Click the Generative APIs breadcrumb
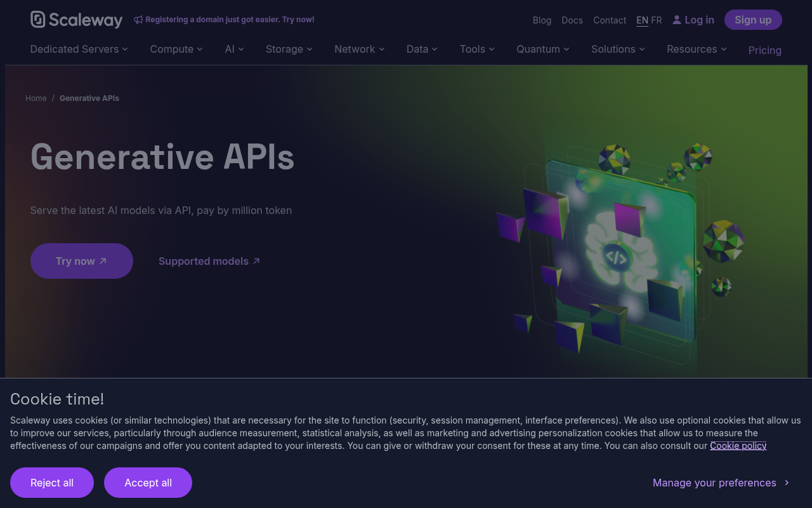 click(x=89, y=98)
